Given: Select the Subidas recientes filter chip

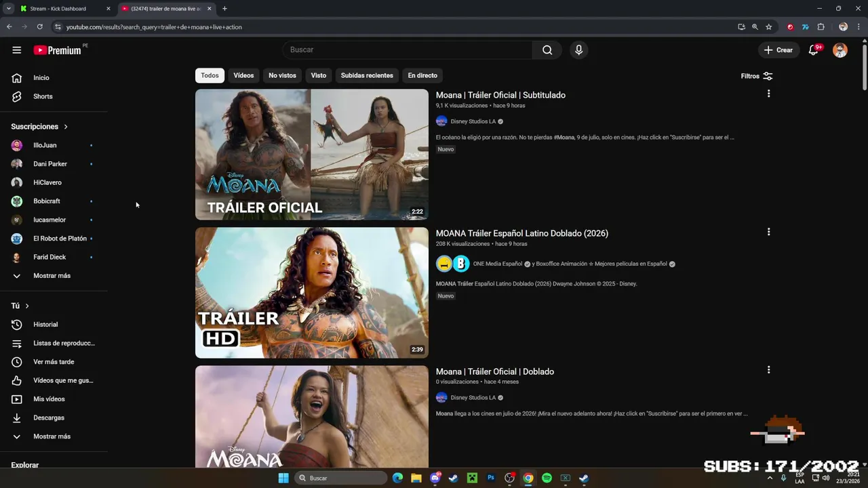Looking at the screenshot, I should click(367, 75).
